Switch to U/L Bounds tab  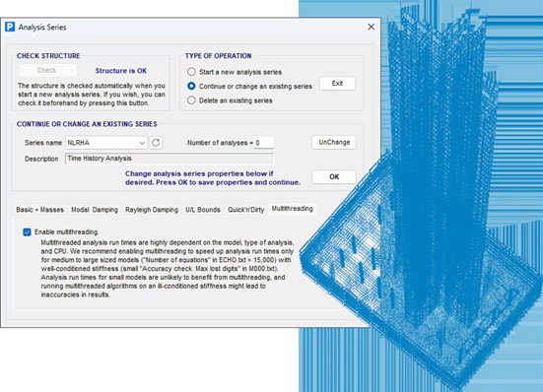click(203, 210)
